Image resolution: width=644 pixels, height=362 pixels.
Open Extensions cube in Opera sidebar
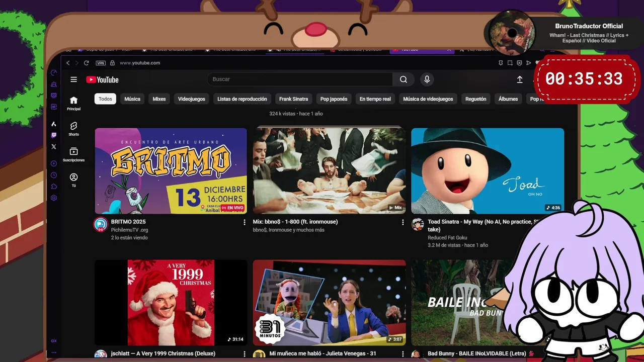point(54,187)
